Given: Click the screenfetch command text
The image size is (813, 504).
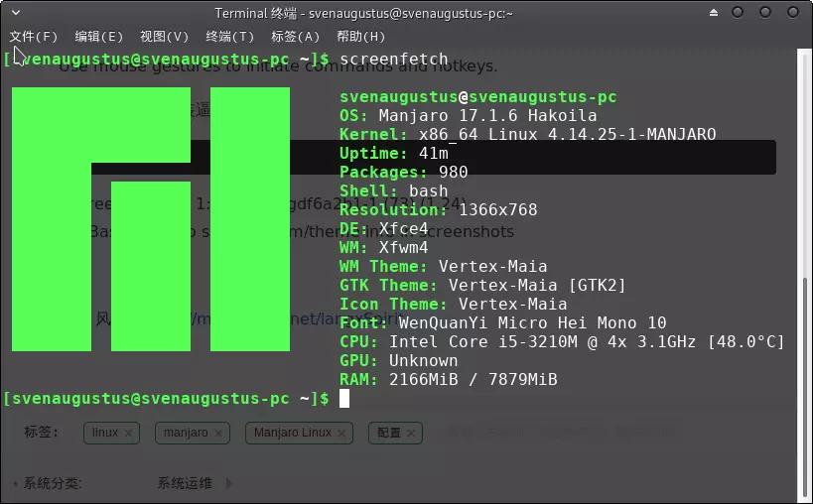Looking at the screenshot, I should coord(393,60).
